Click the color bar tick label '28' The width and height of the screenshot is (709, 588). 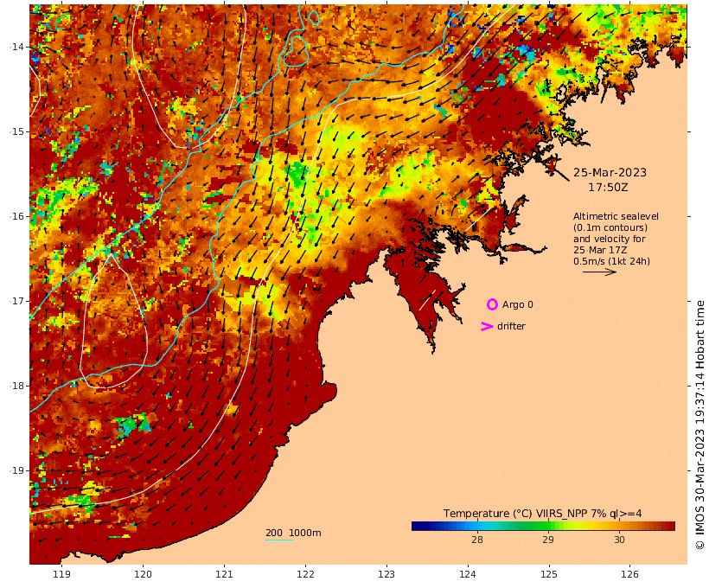(x=477, y=540)
